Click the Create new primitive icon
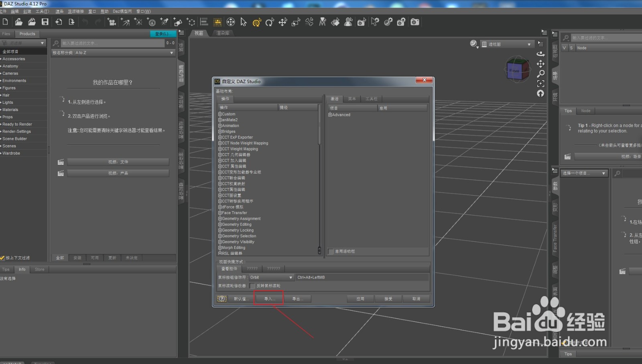Viewport: 642px width, 364px height. point(178,22)
